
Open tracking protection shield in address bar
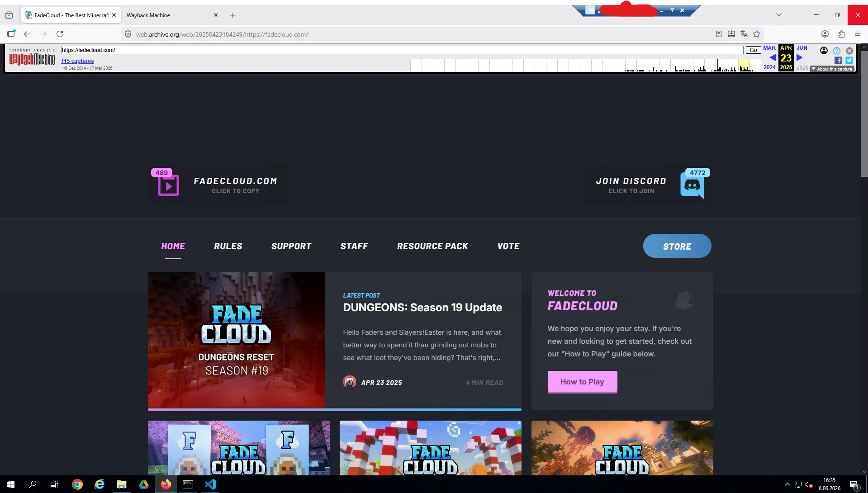click(128, 34)
